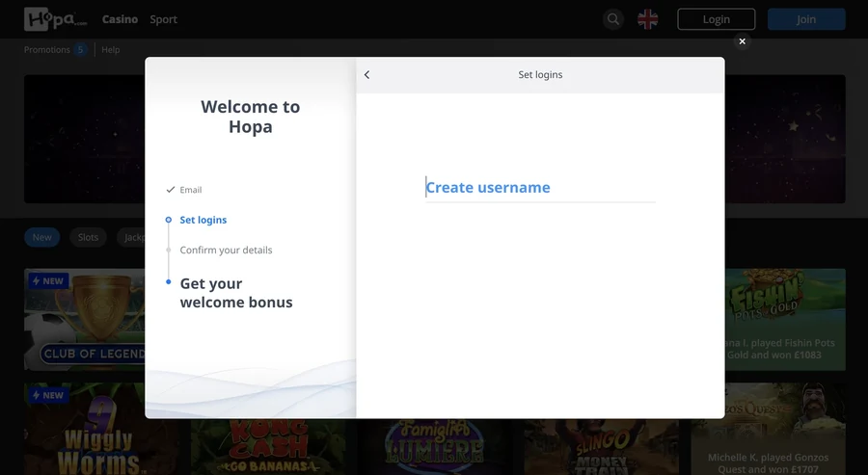Open the Club of Legends game thumbnail
The height and width of the screenshot is (475, 868).
tap(84, 319)
